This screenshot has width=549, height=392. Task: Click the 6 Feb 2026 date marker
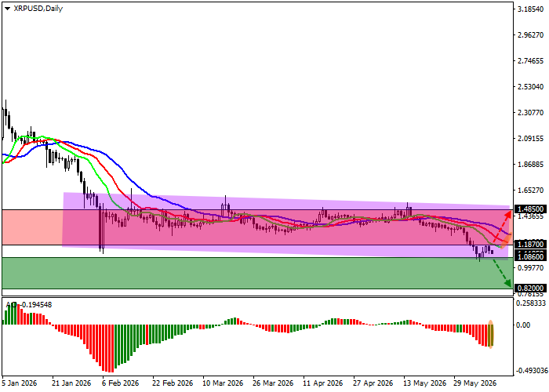point(121,383)
